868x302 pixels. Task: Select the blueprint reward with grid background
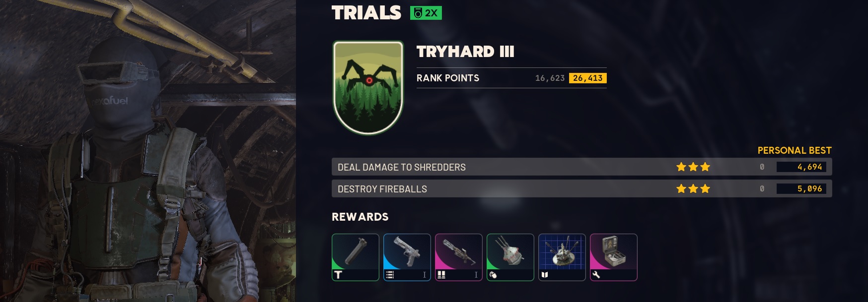point(562,257)
